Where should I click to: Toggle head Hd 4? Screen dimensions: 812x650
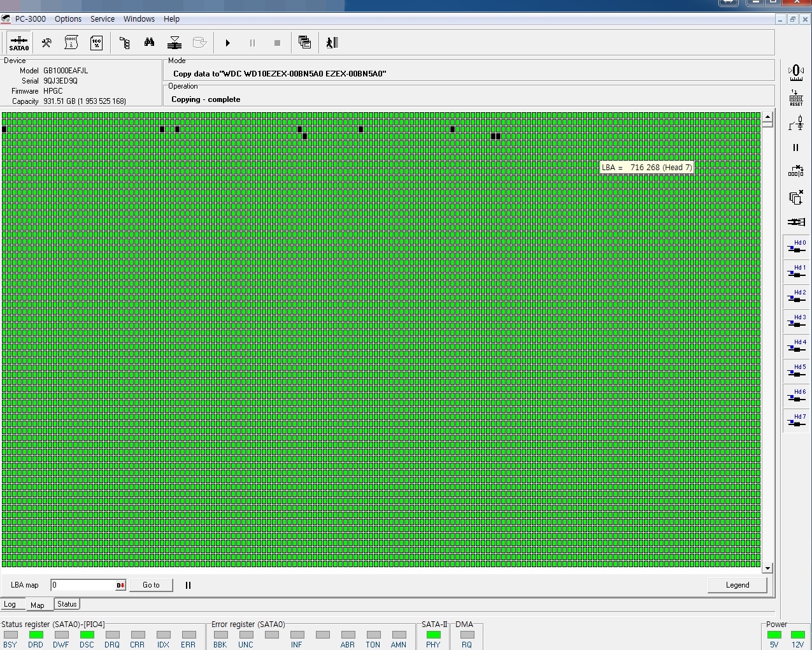(796, 345)
